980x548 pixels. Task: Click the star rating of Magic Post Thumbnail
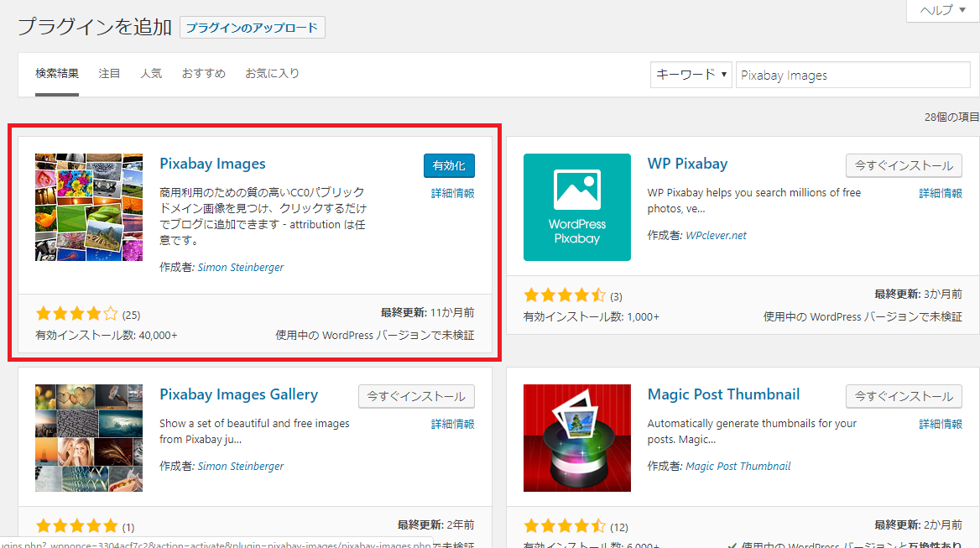pyautogui.click(x=565, y=525)
